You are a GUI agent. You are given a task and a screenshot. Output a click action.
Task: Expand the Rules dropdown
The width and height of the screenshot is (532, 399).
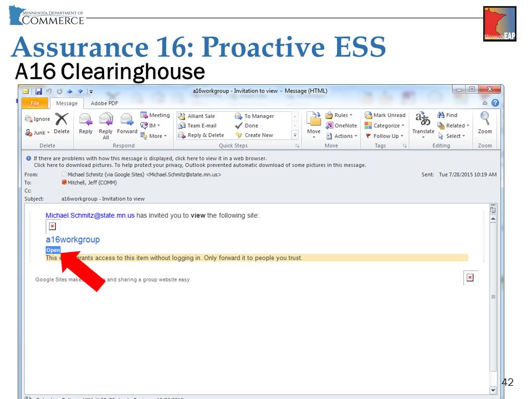coord(339,115)
